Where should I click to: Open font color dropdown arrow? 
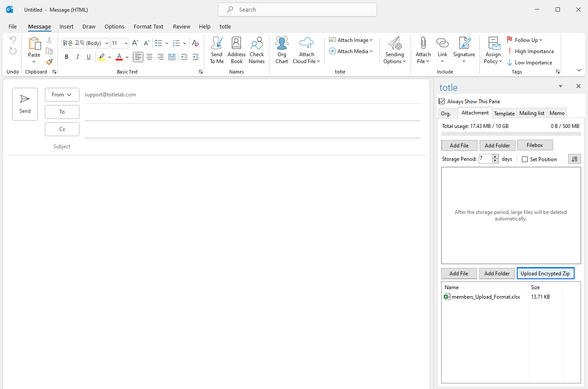[x=127, y=57]
